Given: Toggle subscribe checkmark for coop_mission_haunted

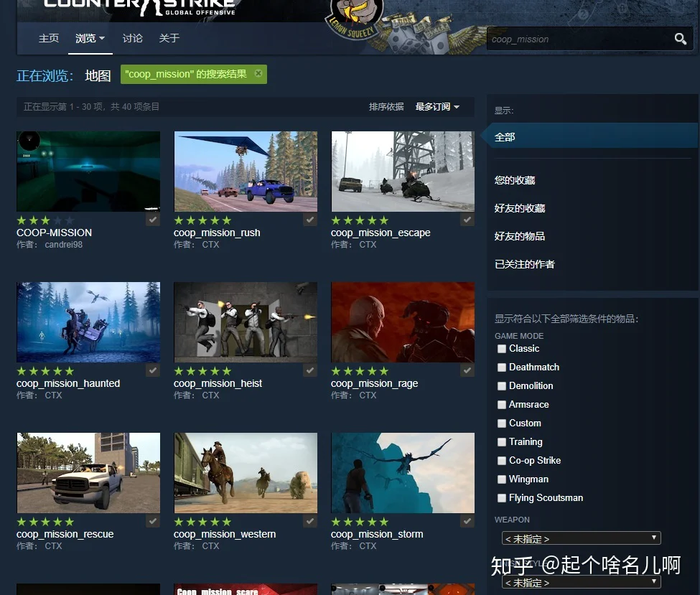Looking at the screenshot, I should (153, 370).
